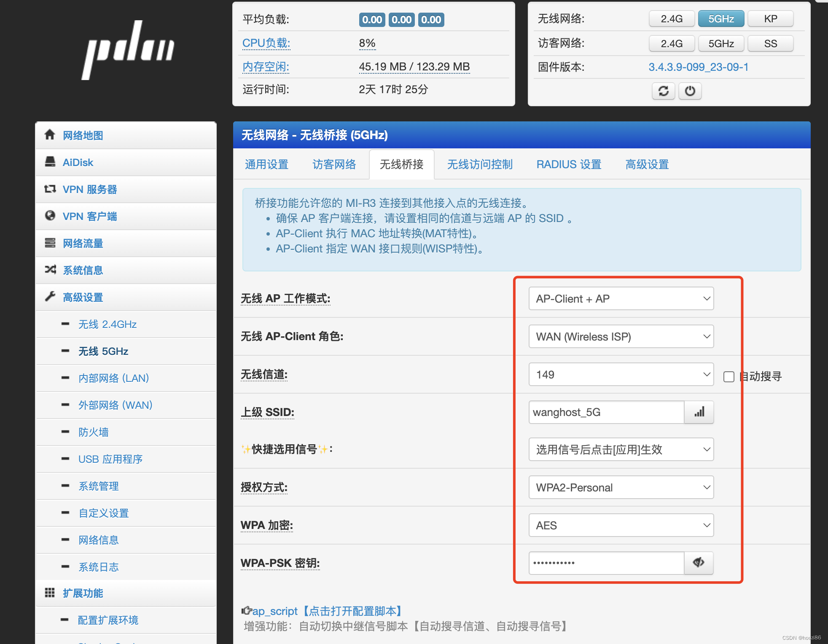Click the home icon beside 网络地图
This screenshot has width=828, height=644.
pyautogui.click(x=50, y=135)
